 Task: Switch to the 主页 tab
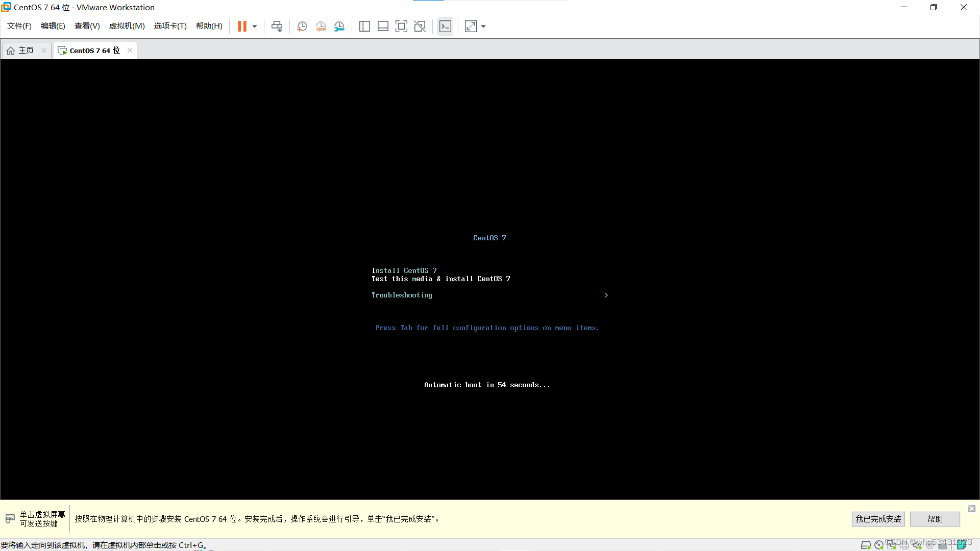point(26,51)
